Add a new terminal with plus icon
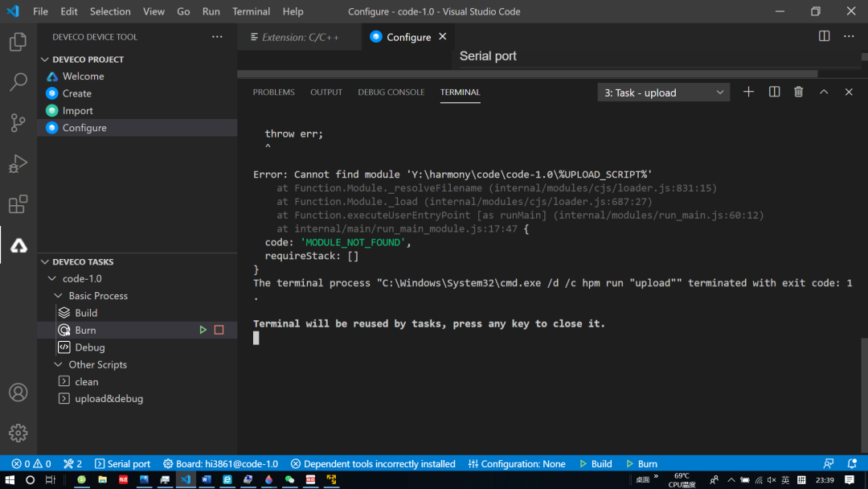The width and height of the screenshot is (868, 489). pos(748,92)
